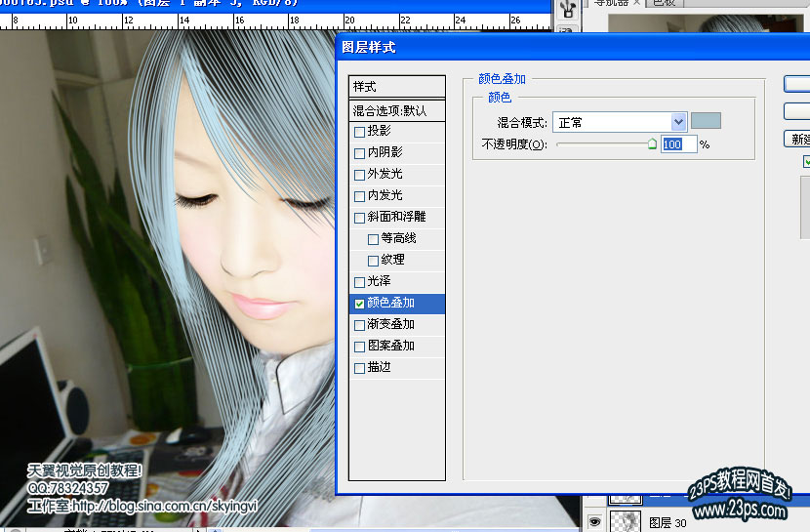Select the 斜面和浮雕 style entry label
Image resolution: width=810 pixels, height=532 pixels.
point(396,217)
